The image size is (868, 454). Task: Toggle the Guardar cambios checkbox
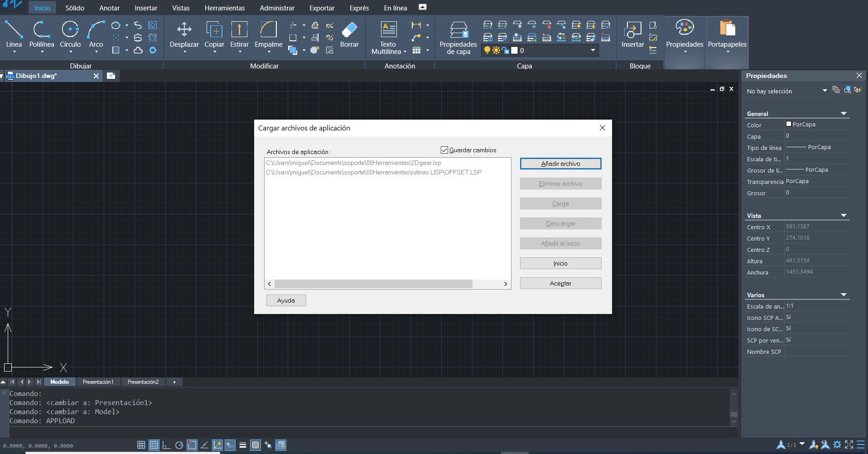444,150
